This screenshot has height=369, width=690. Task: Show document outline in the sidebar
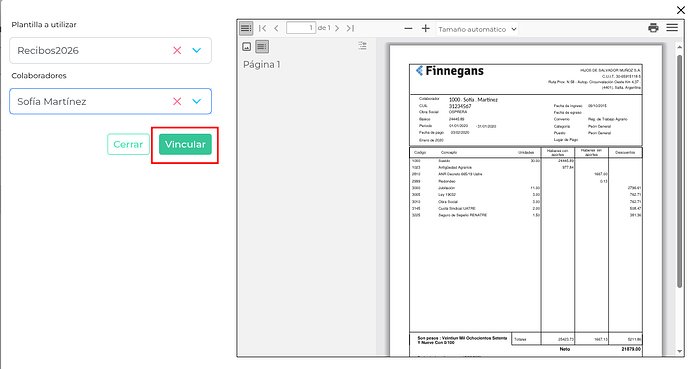(x=262, y=46)
